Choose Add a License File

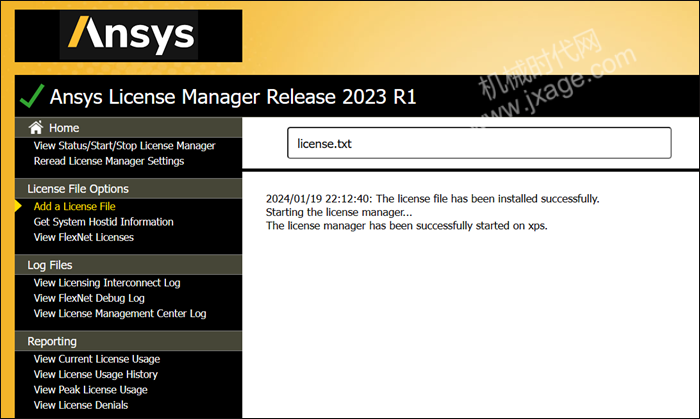[74, 206]
